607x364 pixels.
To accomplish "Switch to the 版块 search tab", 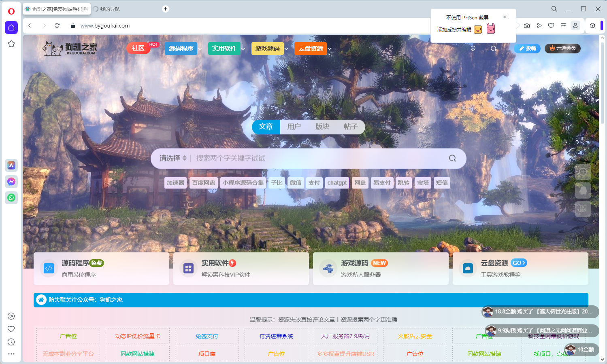I will pyautogui.click(x=322, y=127).
